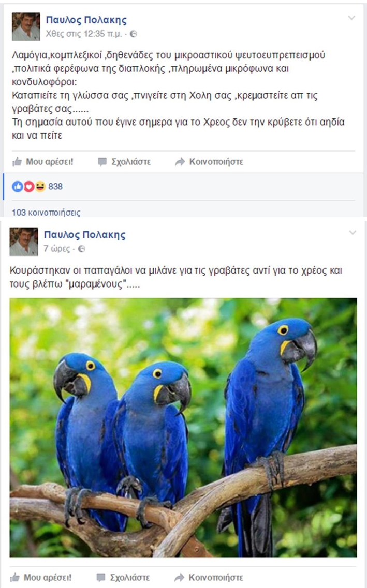Open Παυλος Πολακης name link in first post

[86, 20]
